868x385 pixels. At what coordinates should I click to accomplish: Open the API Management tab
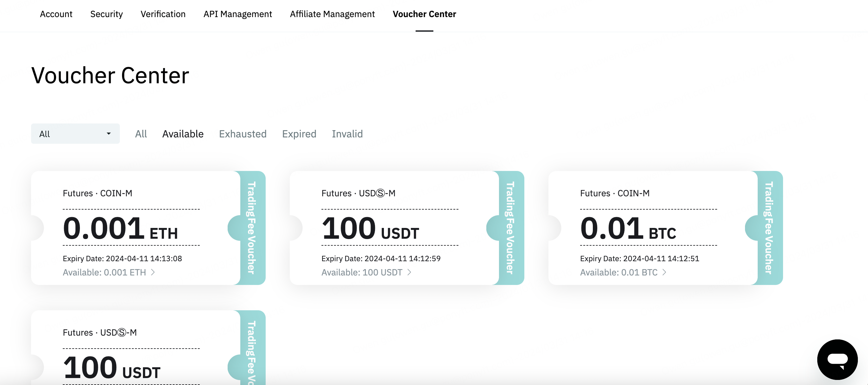[x=237, y=14]
